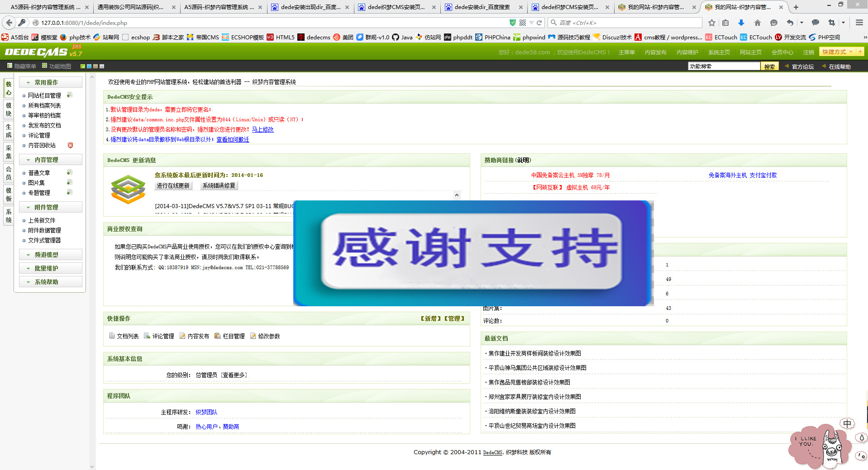Select the blue skin color swatch
868x470 pixels.
pos(89,66)
